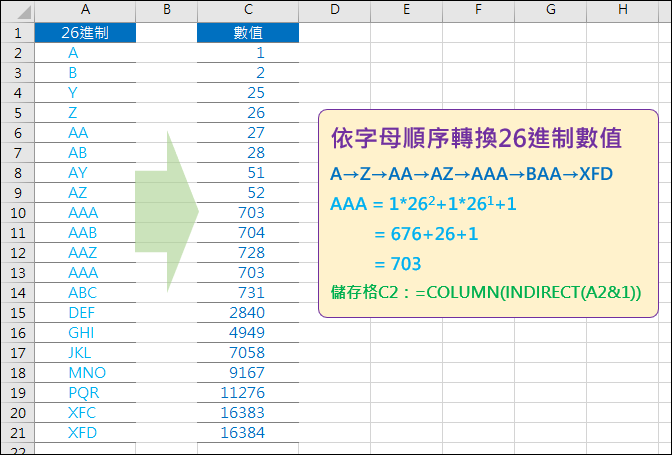Select the cell containing 'AZ'

(85, 193)
